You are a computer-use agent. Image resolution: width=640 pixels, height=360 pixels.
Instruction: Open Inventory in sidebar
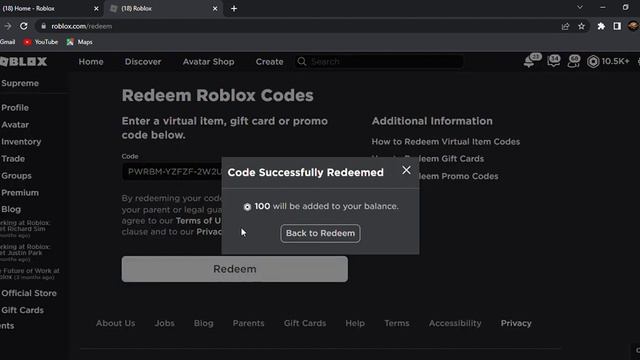click(x=21, y=142)
